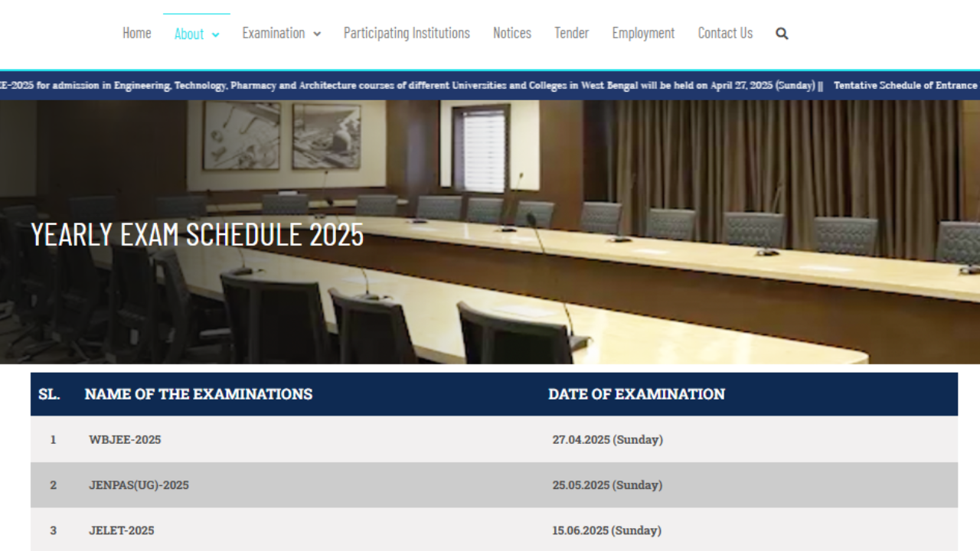This screenshot has width=980, height=551.
Task: Open the Tender menu item
Action: click(572, 33)
